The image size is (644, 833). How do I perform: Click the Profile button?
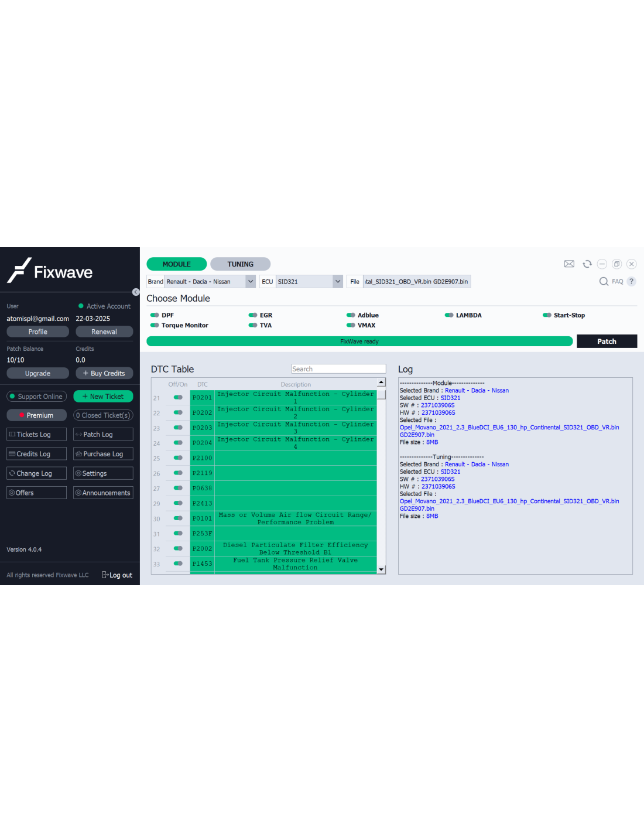[x=37, y=332]
